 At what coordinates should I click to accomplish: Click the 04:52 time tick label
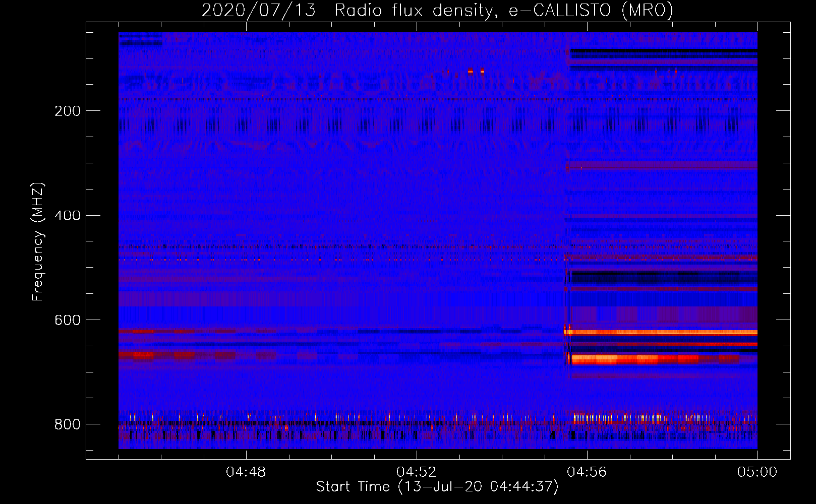[x=417, y=472]
